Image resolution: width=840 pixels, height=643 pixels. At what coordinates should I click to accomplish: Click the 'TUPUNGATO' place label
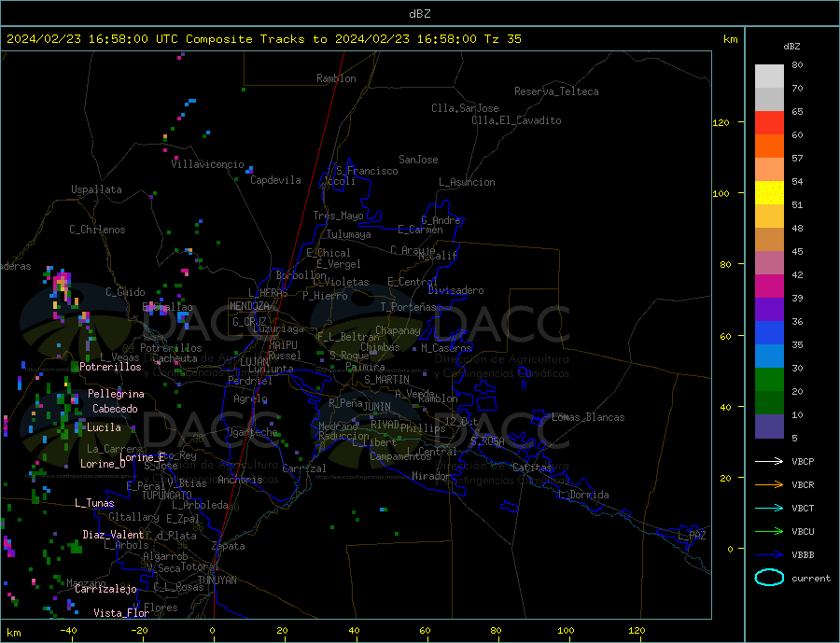(167, 496)
